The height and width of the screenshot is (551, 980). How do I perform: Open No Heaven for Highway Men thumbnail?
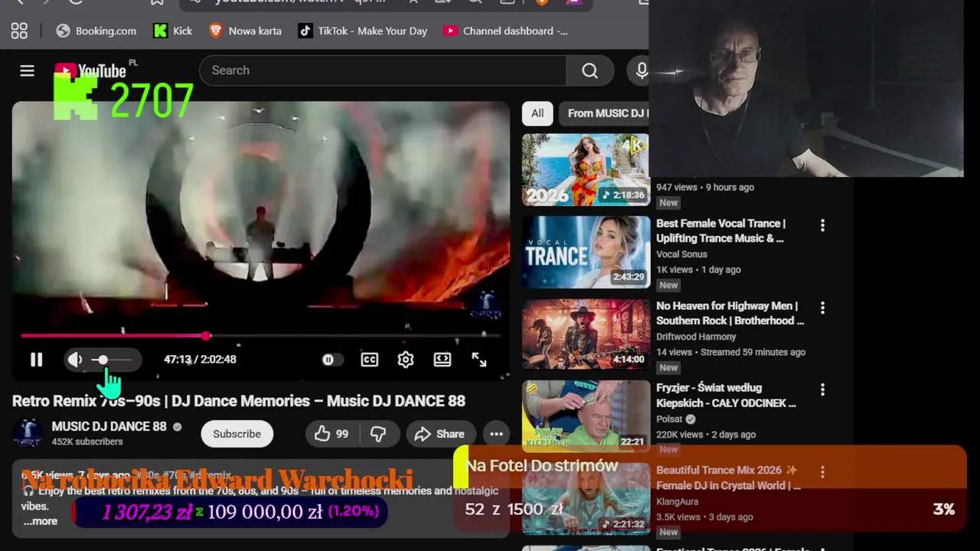tap(586, 334)
